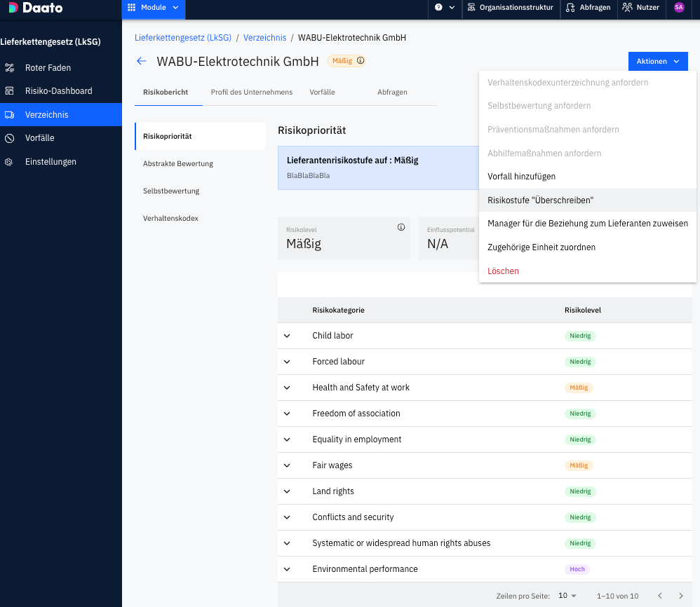Open the Module dropdown
700x607 pixels.
pyautogui.click(x=154, y=8)
